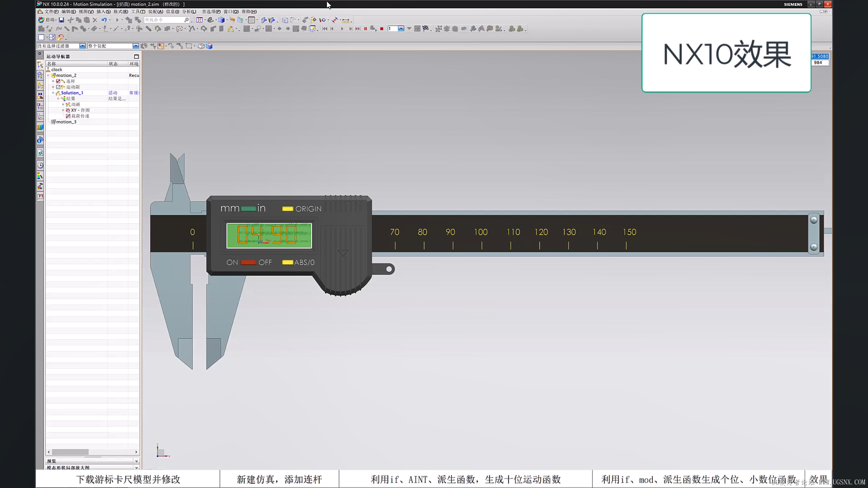Click the red Stop animation button
The height and width of the screenshot is (488, 868).
click(x=382, y=28)
